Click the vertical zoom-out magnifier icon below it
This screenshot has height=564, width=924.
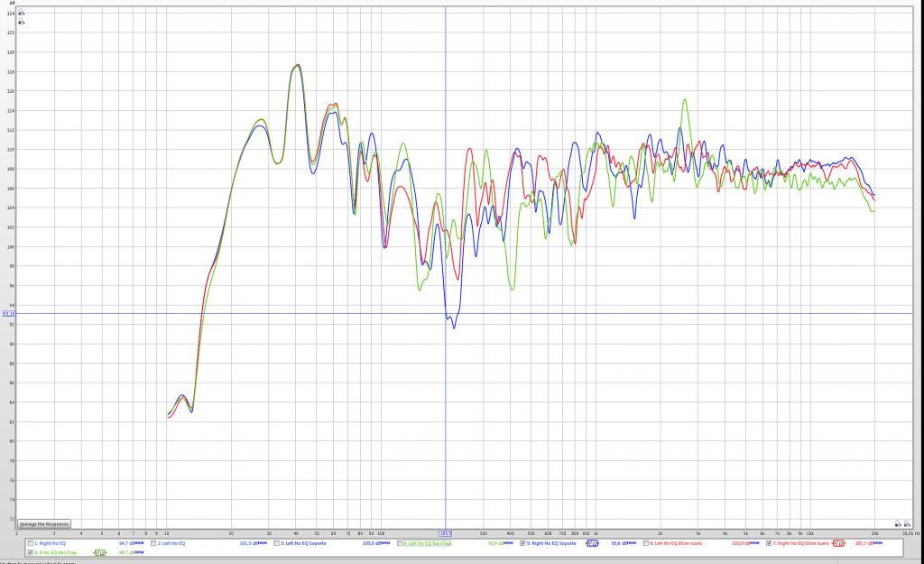click(22, 22)
